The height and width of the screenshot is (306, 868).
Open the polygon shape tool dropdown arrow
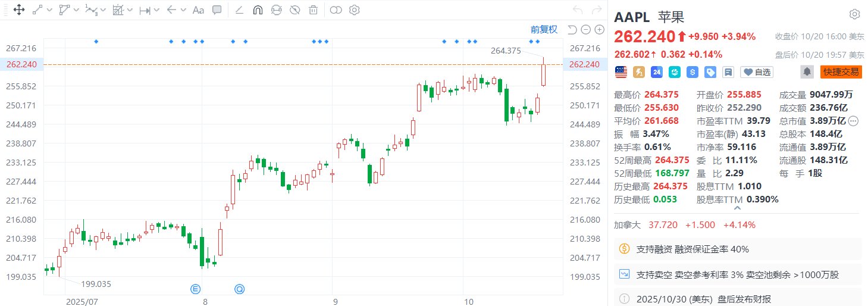76,10
